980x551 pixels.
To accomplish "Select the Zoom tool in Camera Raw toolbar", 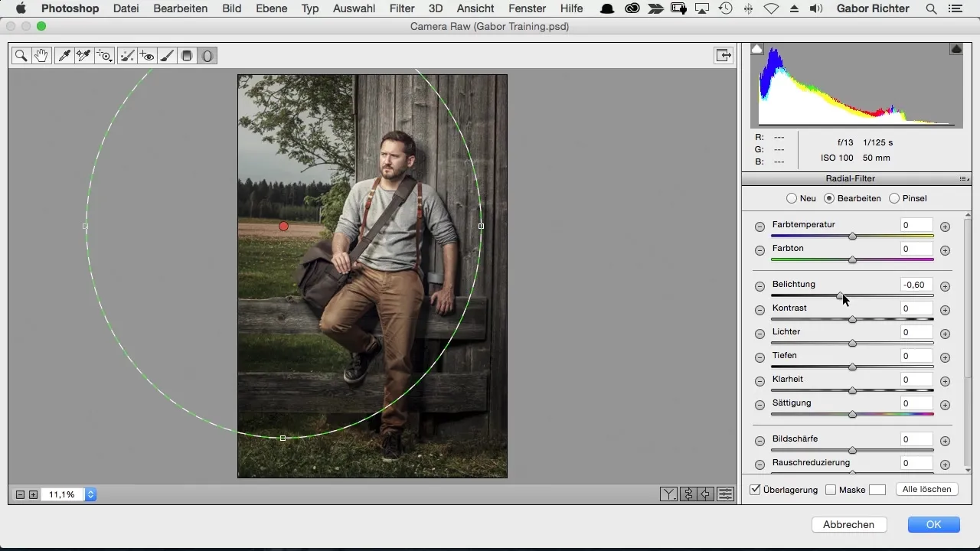I will point(21,56).
